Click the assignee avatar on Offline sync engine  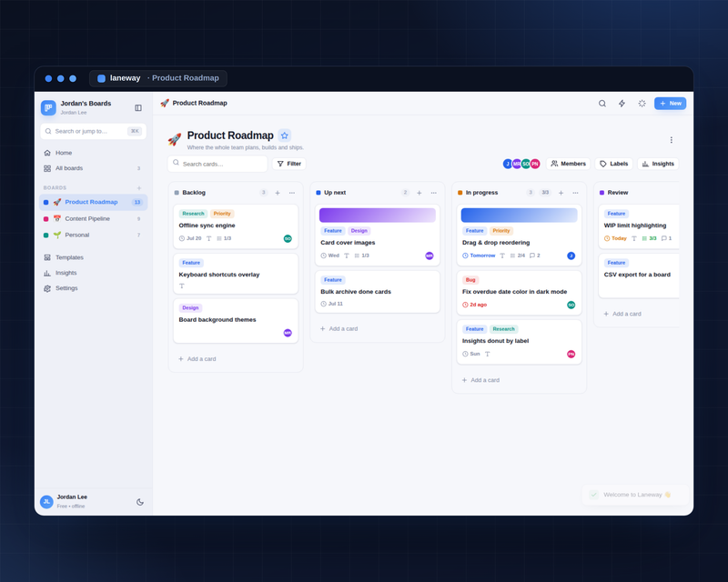(288, 238)
